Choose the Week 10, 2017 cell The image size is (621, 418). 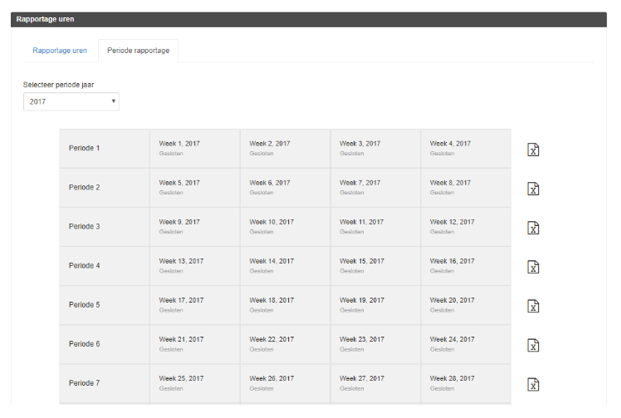click(285, 227)
